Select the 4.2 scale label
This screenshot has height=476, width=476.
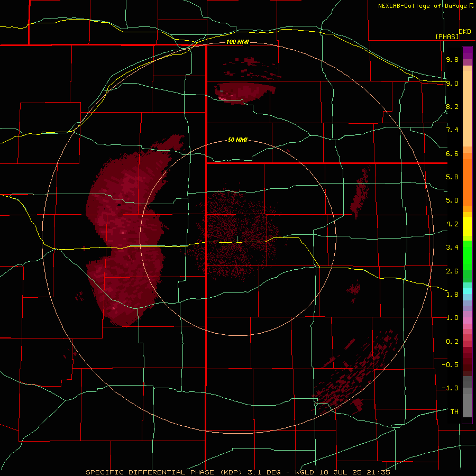pos(452,224)
